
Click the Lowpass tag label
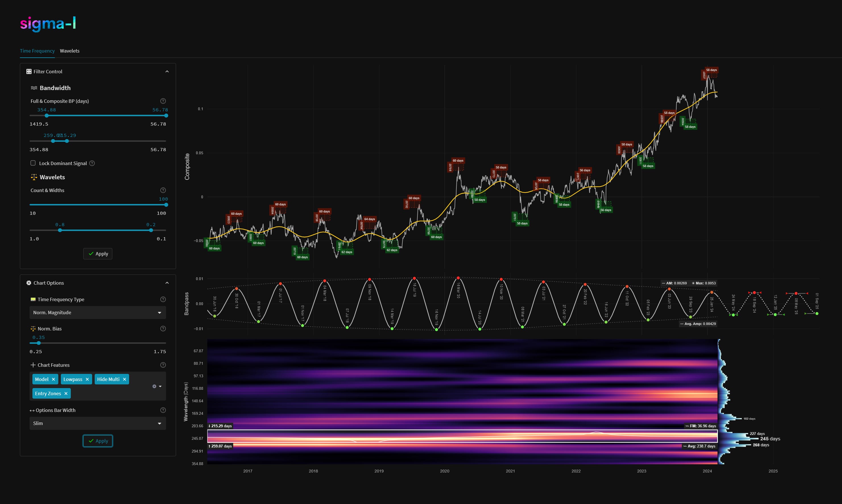[x=73, y=379]
